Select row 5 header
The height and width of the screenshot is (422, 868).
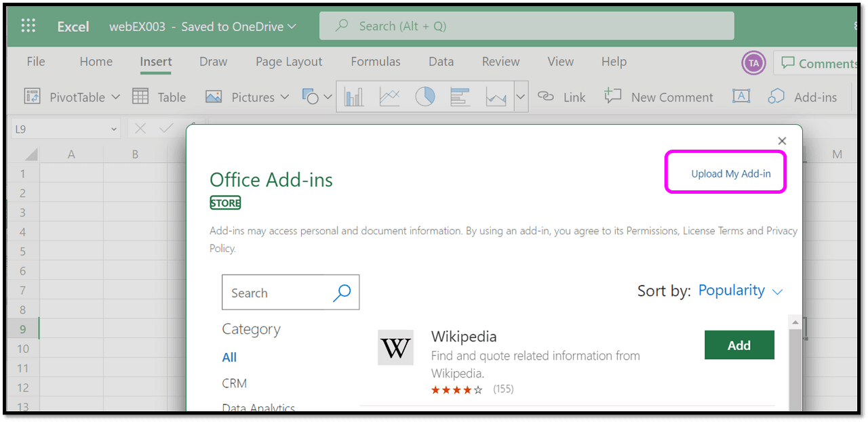(x=23, y=251)
